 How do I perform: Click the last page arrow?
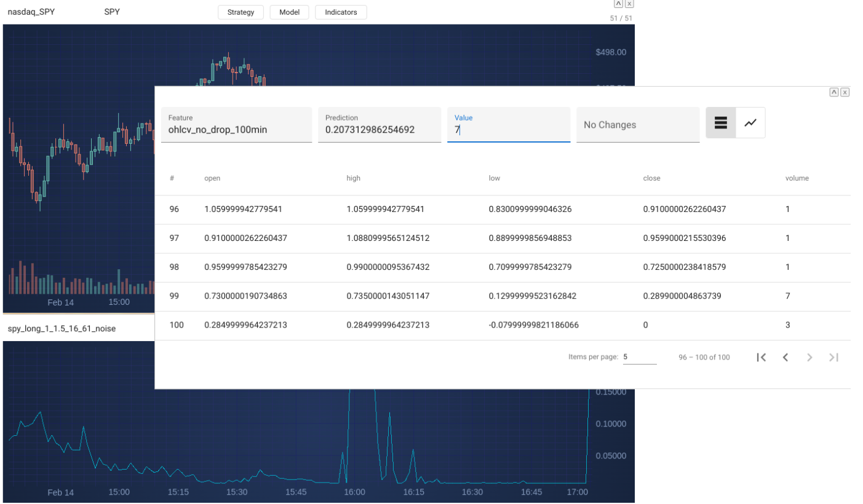tap(833, 358)
